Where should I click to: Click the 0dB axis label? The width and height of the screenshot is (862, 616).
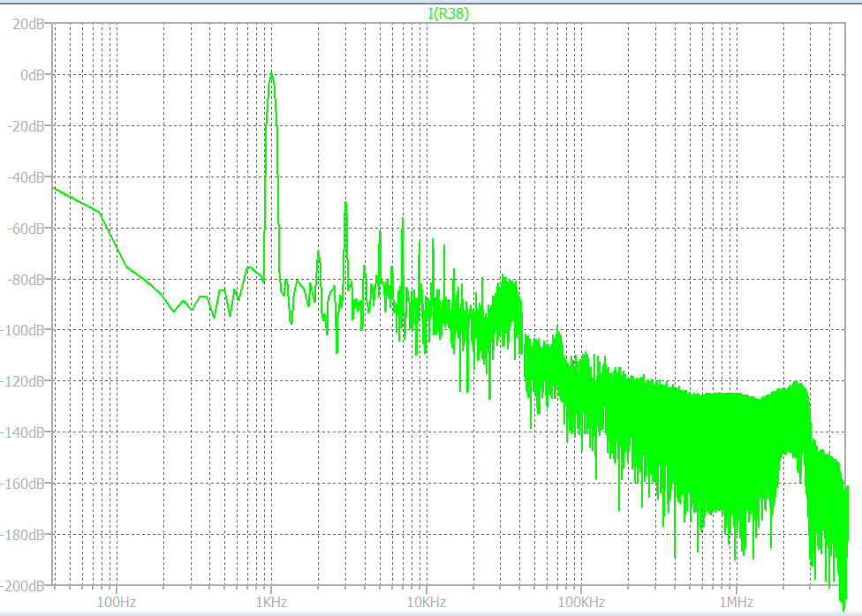click(33, 75)
